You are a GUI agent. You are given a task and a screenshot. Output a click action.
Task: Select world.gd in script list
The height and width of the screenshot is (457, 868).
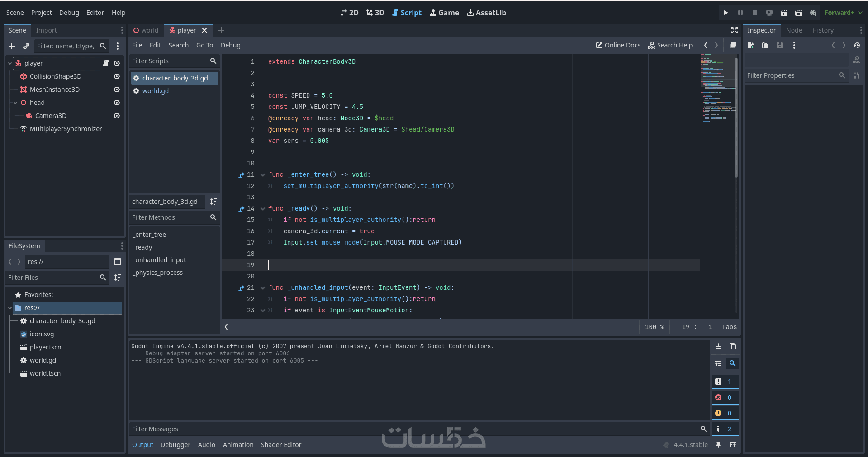(x=174, y=91)
